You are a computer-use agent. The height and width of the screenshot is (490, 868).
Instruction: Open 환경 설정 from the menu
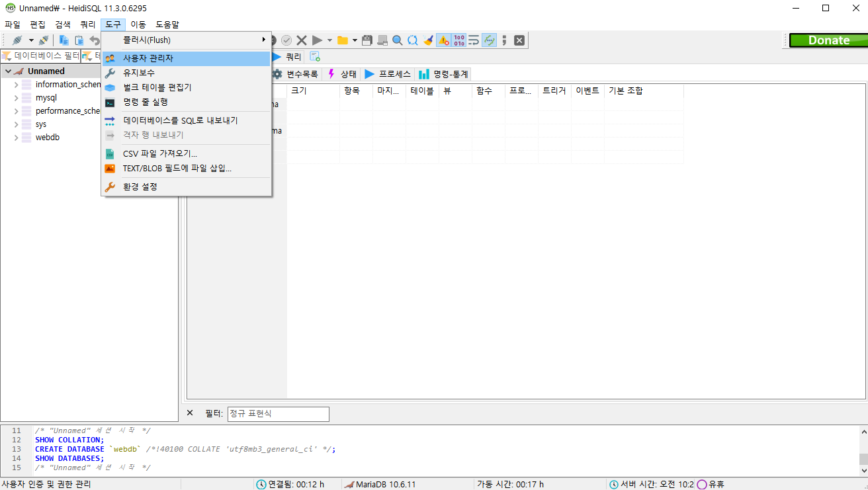186,186
